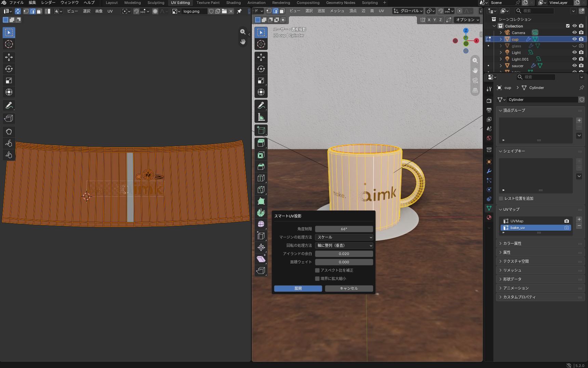Viewport: 588px width, 368px height.
Task: Open the レンダー menu
Action: (48, 3)
